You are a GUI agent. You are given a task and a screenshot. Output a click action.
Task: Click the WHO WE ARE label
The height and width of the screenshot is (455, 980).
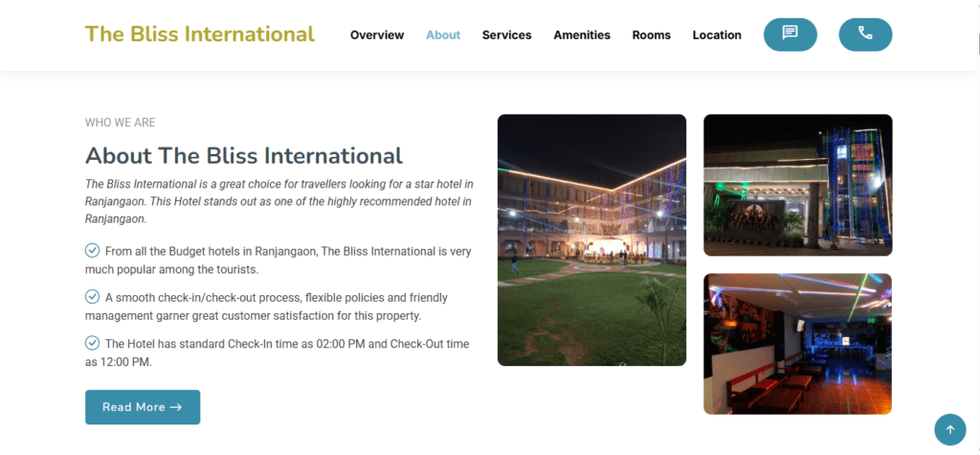point(120,123)
